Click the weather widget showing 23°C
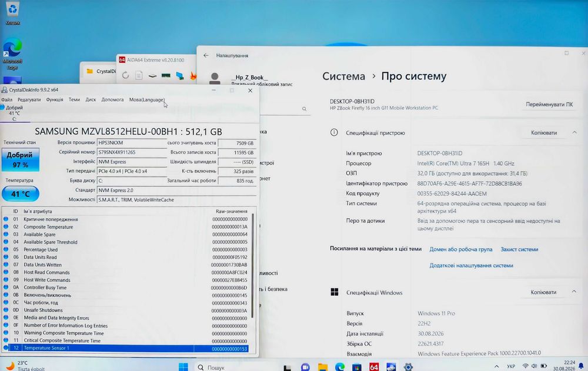Image resolution: width=588 pixels, height=371 pixels. coord(25,366)
